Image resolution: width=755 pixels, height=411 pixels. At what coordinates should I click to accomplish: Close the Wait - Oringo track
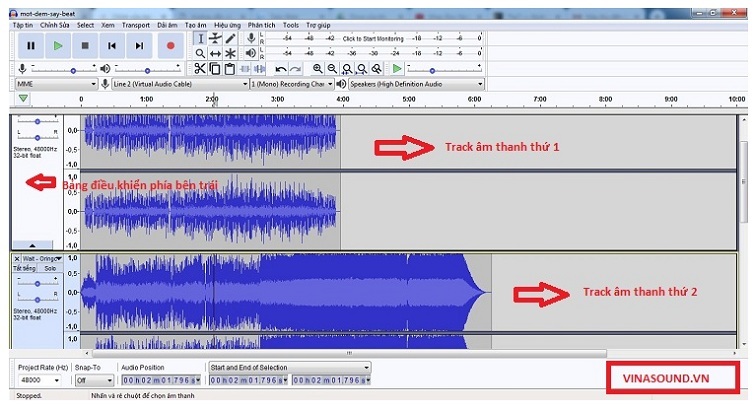[17, 259]
